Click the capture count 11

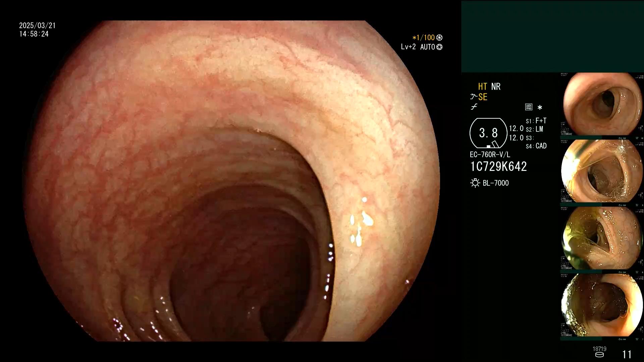pos(627,355)
